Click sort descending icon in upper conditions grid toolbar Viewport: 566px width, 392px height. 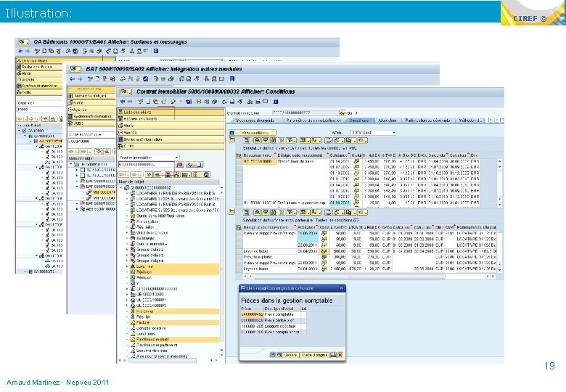tap(266, 140)
